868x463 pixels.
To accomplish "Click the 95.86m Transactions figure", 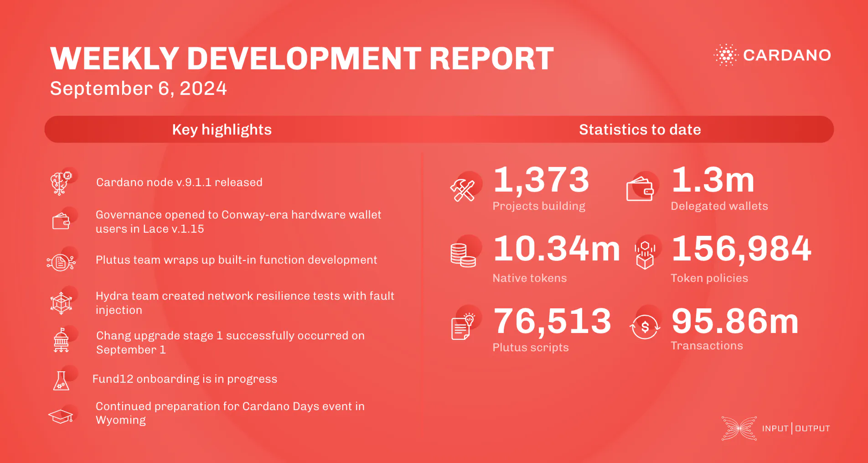I will pyautogui.click(x=734, y=322).
